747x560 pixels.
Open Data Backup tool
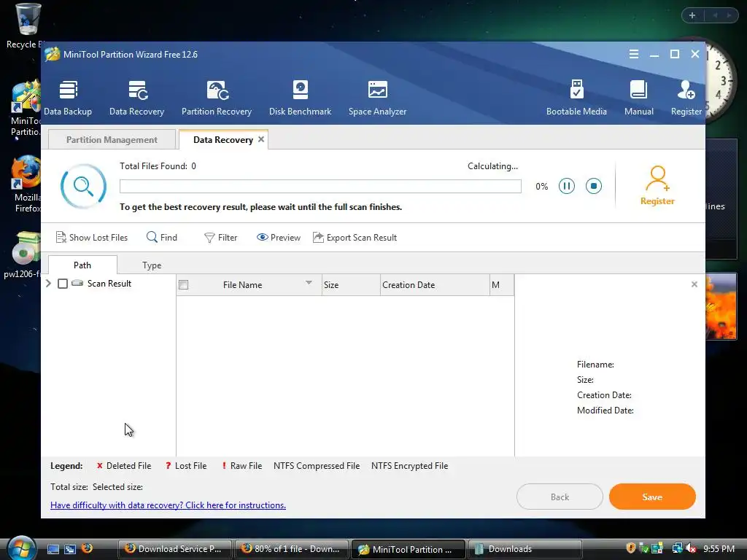[68, 98]
